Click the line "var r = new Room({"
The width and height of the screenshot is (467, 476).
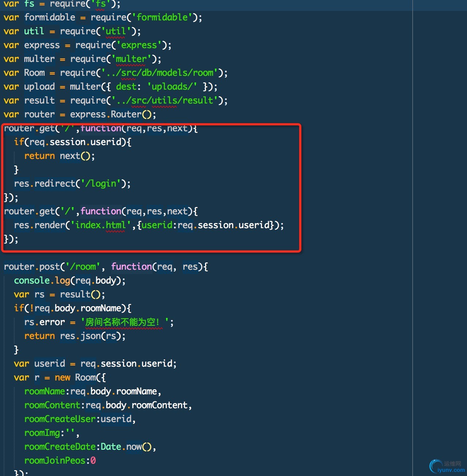tap(60, 378)
